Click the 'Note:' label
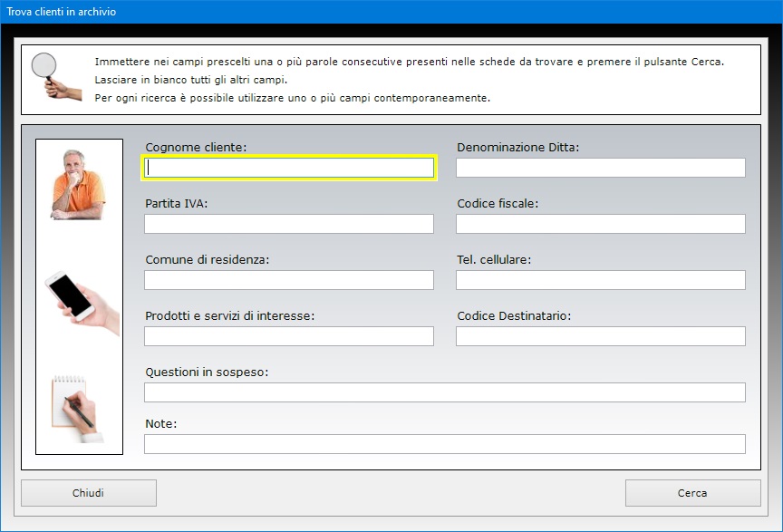783x532 pixels. click(160, 423)
